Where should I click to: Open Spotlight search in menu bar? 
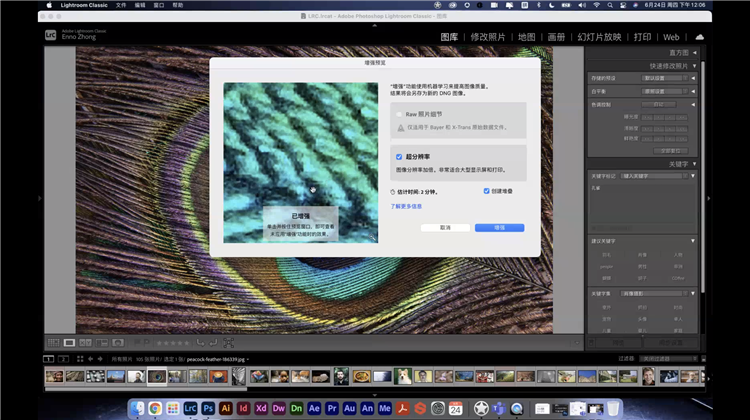click(610, 5)
